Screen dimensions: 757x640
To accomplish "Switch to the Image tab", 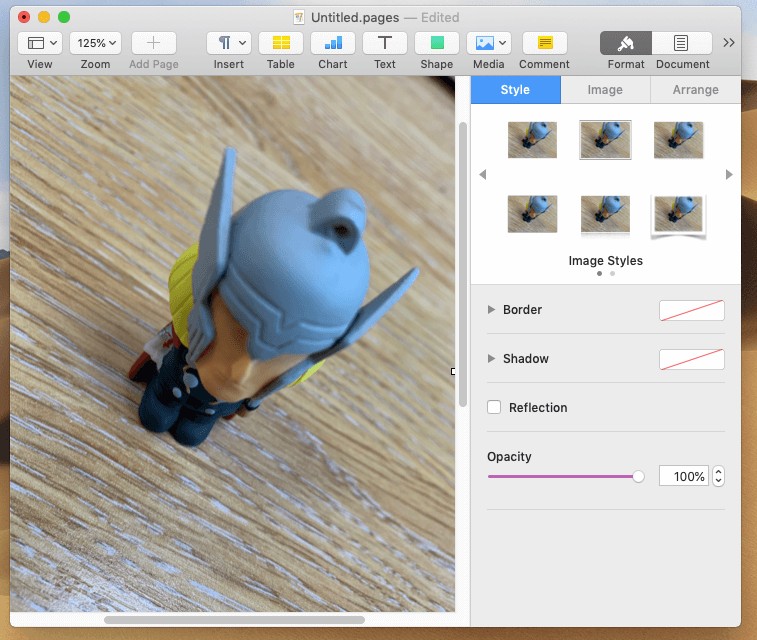I will click(x=605, y=90).
